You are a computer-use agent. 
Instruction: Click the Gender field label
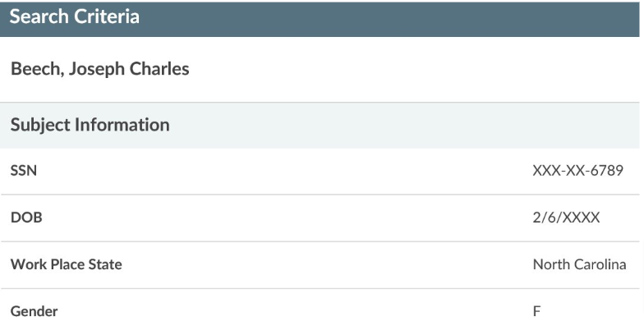(34, 311)
